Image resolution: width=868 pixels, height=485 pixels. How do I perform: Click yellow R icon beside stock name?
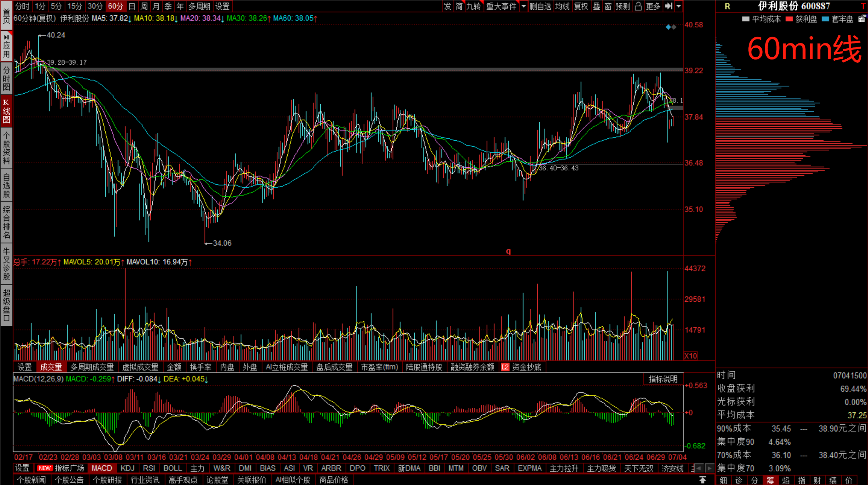[x=727, y=6]
